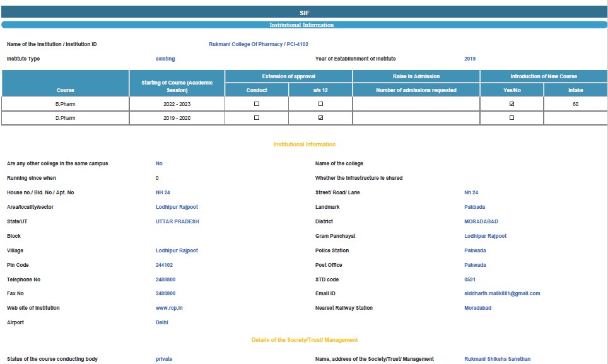This screenshot has height=364, width=608.
Task: Click the Introduction of New Course header
Action: click(544, 76)
